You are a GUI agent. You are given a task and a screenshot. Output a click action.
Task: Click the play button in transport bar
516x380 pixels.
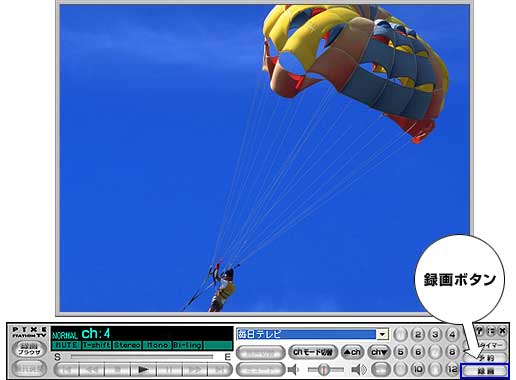[x=143, y=369]
